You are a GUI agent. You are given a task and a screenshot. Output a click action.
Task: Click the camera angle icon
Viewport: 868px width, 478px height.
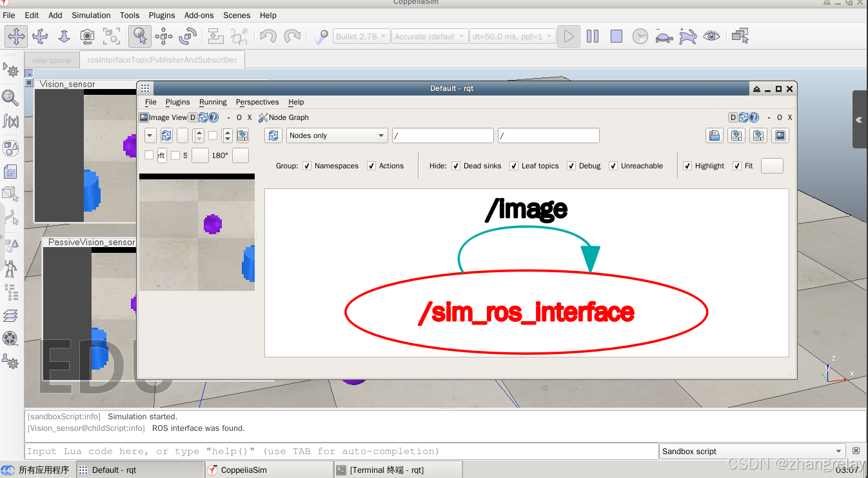click(x=88, y=36)
